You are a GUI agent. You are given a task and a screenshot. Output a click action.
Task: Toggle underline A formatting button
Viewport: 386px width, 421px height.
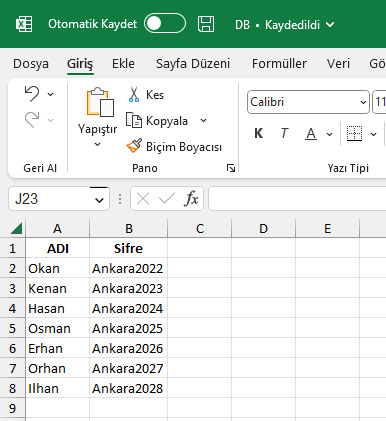[311, 134]
